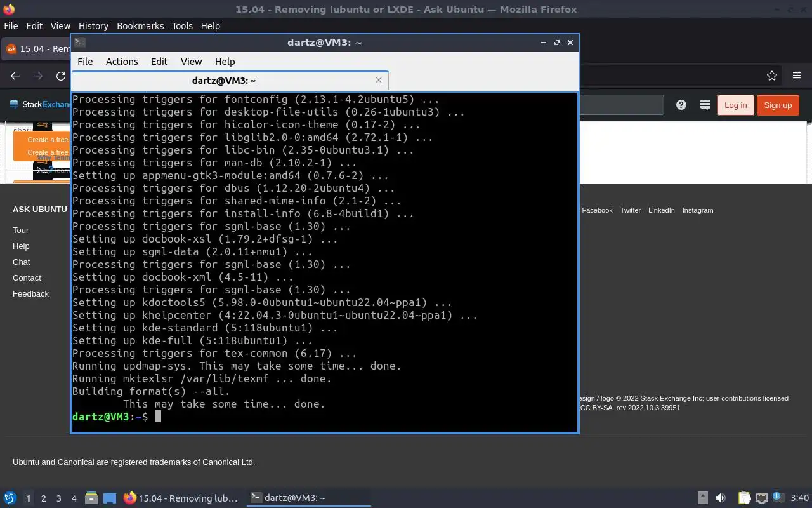Open Firefox History menu

click(93, 26)
